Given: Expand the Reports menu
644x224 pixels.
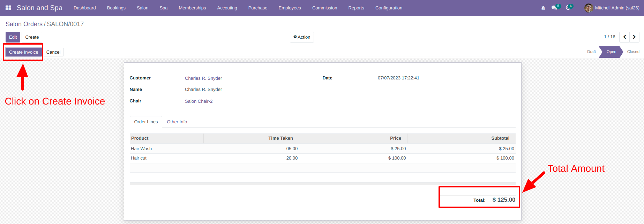Looking at the screenshot, I should click(356, 8).
